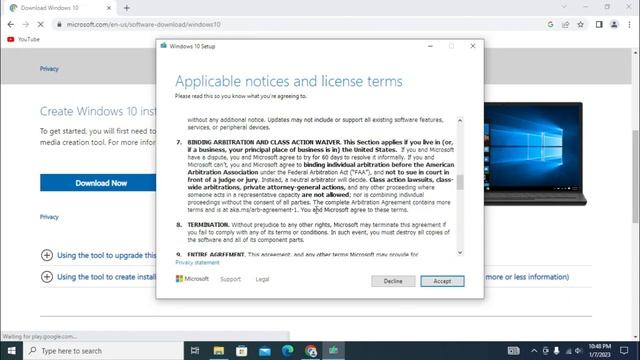Open the Windows Start menu

[11, 351]
